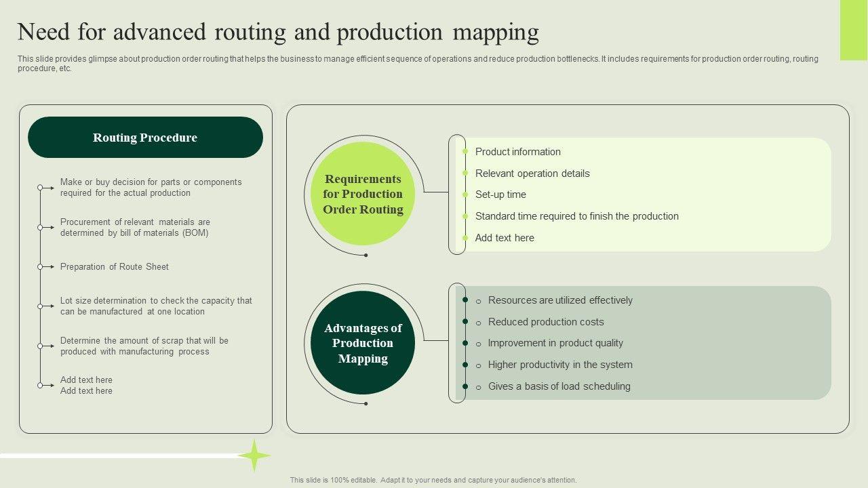Viewport: 868px width, 488px height.
Task: Select the Advantages of Production Mapping circle
Action: click(x=363, y=343)
